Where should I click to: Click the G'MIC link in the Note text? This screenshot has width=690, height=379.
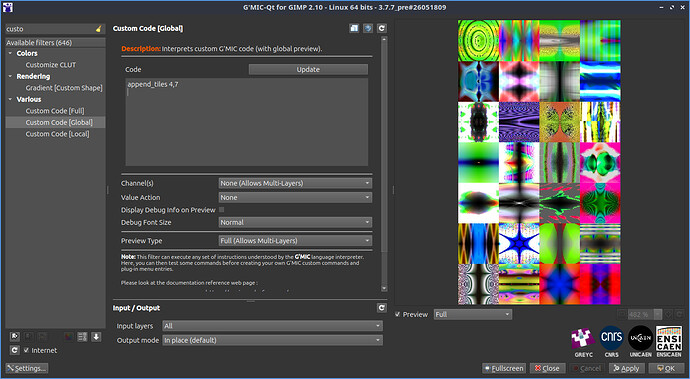click(x=302, y=257)
